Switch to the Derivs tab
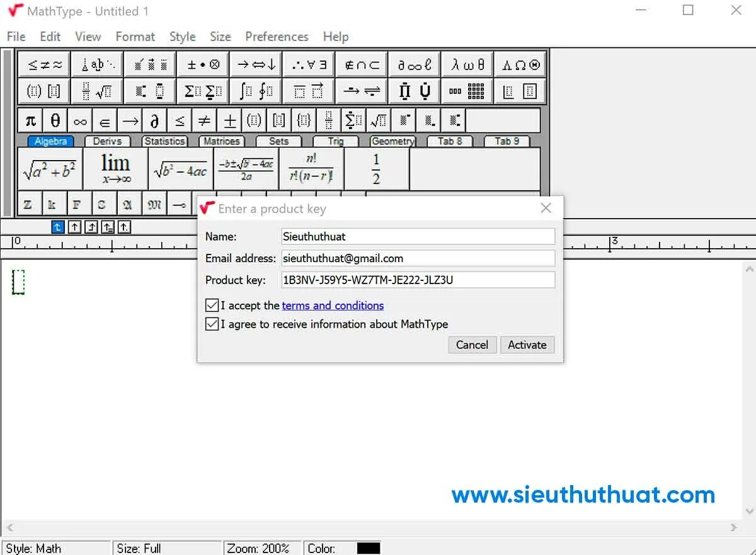Screen dimensions: 756x555 pos(107,141)
